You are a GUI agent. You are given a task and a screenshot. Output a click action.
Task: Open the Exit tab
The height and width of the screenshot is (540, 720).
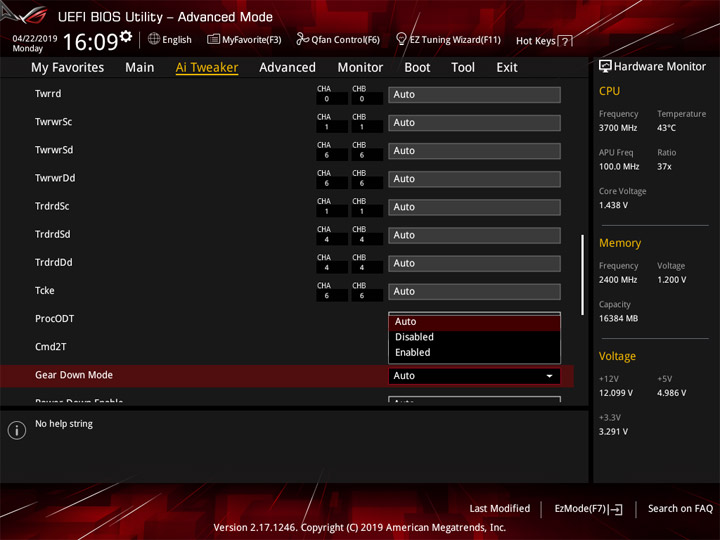click(x=507, y=68)
